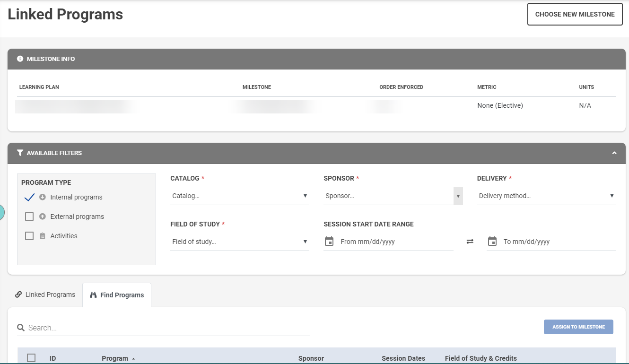
Task: Check the Activities checkbox
Action: click(29, 236)
